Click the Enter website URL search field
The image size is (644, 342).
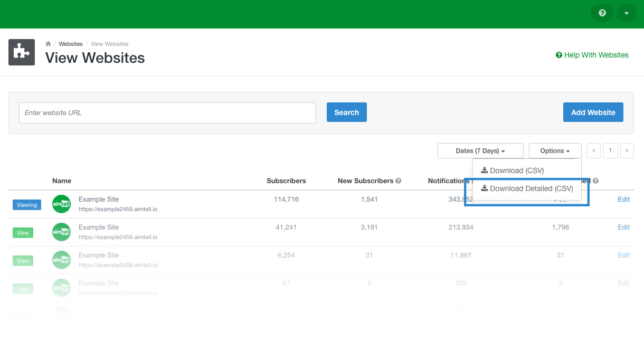(x=167, y=113)
